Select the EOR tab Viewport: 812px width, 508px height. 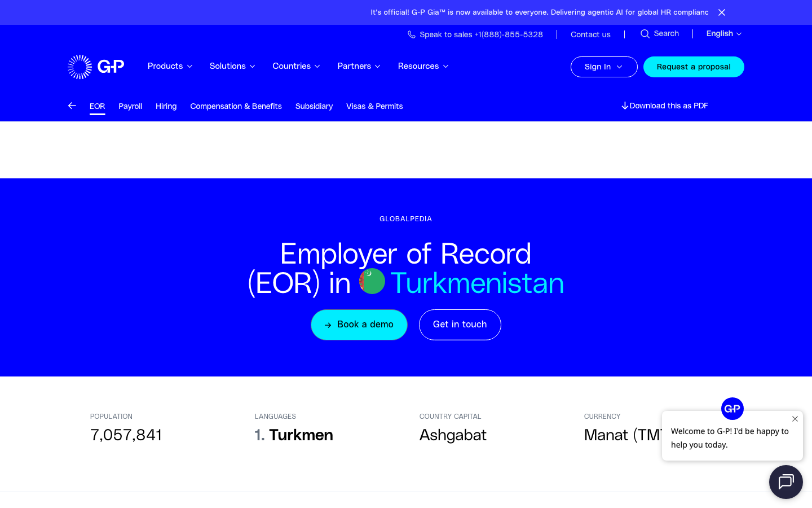98,106
